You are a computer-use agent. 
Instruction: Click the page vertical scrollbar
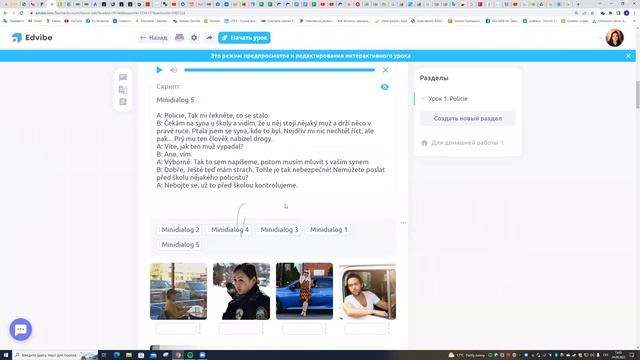pyautogui.click(x=638, y=95)
